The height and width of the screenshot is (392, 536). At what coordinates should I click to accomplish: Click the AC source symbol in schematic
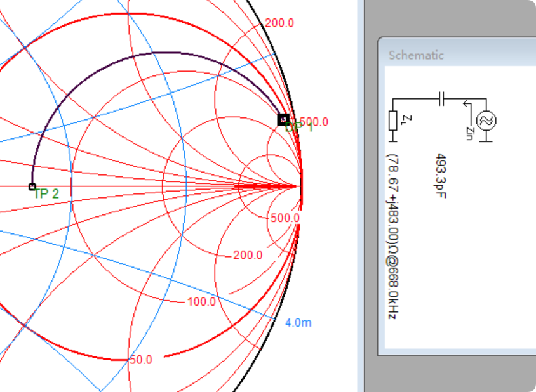[x=486, y=120]
